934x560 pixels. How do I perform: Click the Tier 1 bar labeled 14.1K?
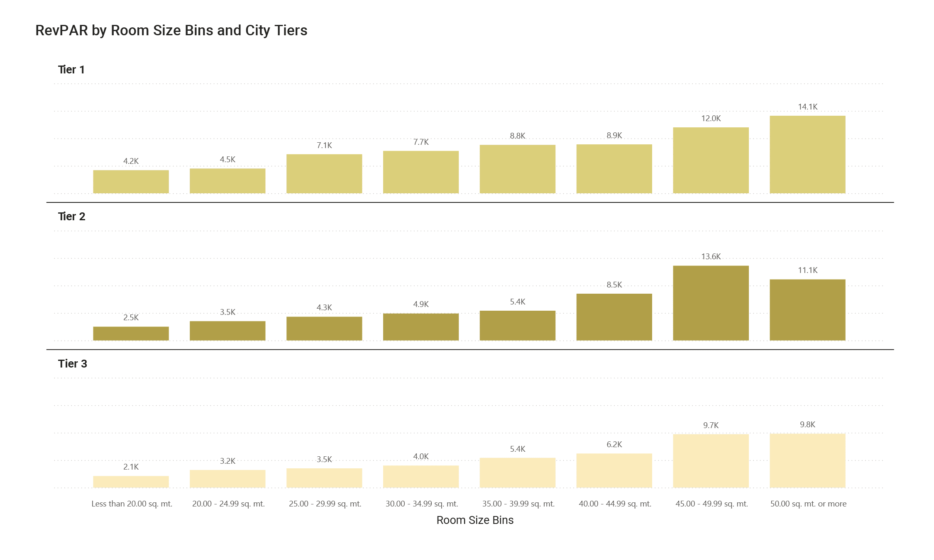coord(807,154)
